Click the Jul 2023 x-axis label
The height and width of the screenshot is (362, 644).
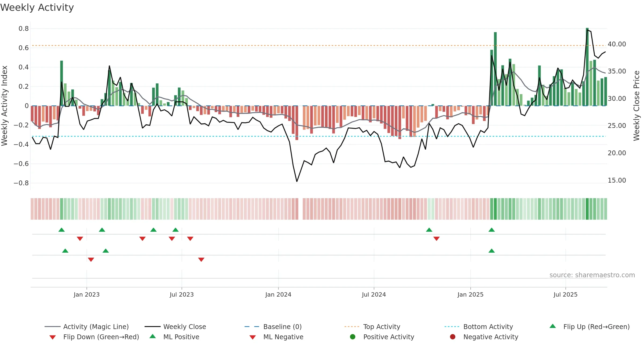182,294
